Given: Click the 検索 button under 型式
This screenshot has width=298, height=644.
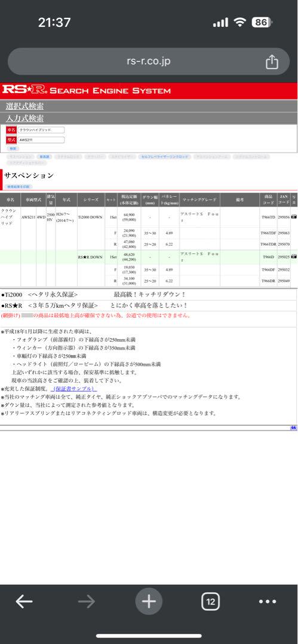Looking at the screenshot, I should pos(13,148).
